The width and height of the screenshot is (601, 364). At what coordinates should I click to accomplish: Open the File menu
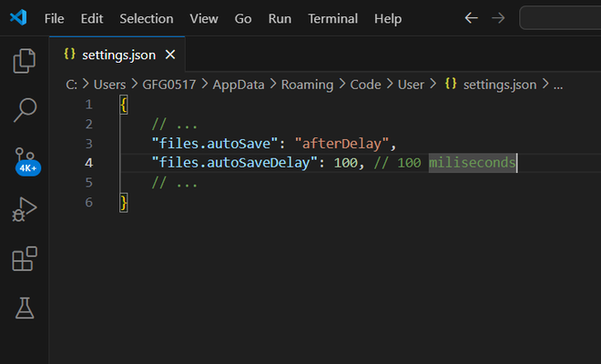point(54,18)
